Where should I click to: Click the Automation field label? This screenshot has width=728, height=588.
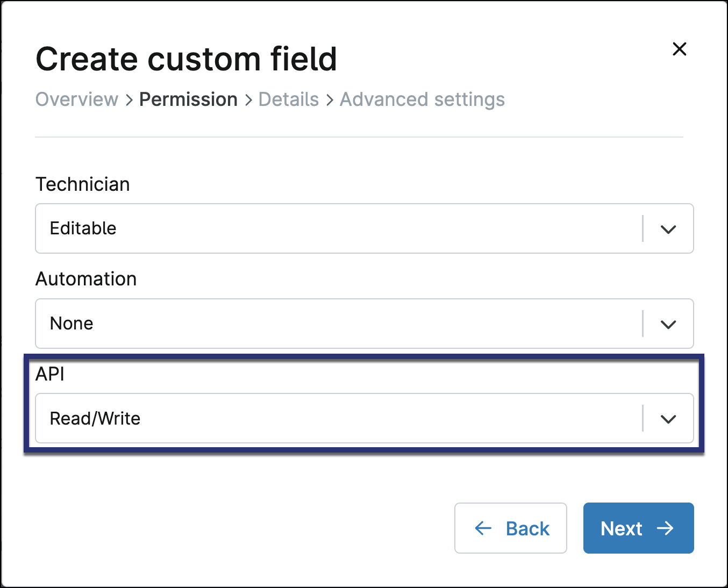click(86, 279)
